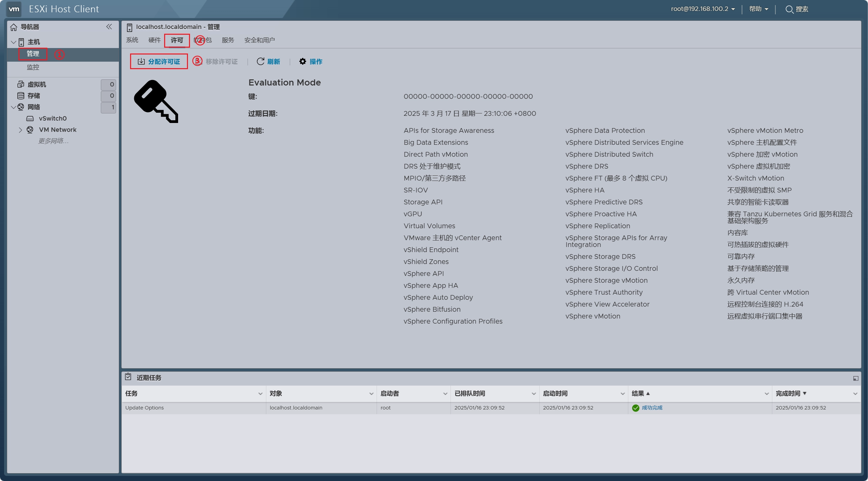The image size is (868, 481).
Task: Collapse the 主机 host tree node
Action: (x=14, y=42)
